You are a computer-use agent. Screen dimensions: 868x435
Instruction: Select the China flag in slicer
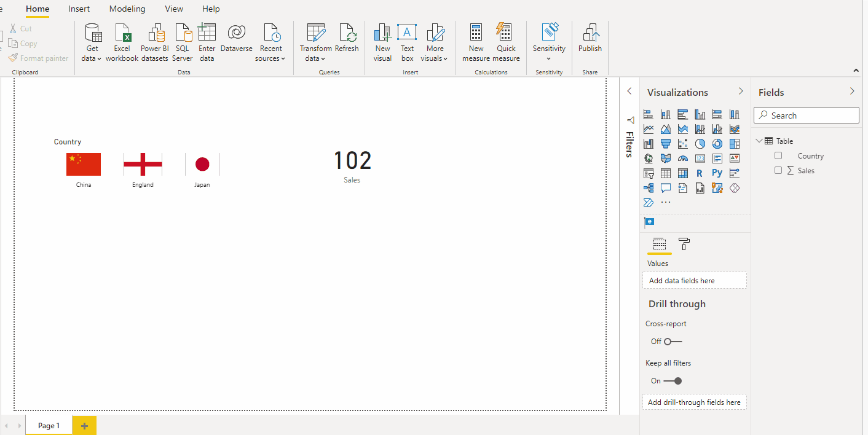pyautogui.click(x=84, y=164)
